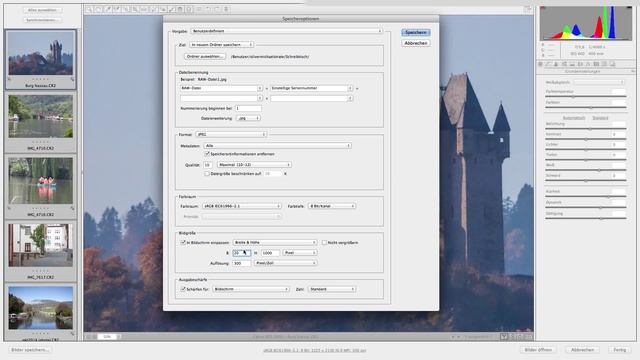
Task: Select the Color Sampler tool
Action: tap(116, 9)
